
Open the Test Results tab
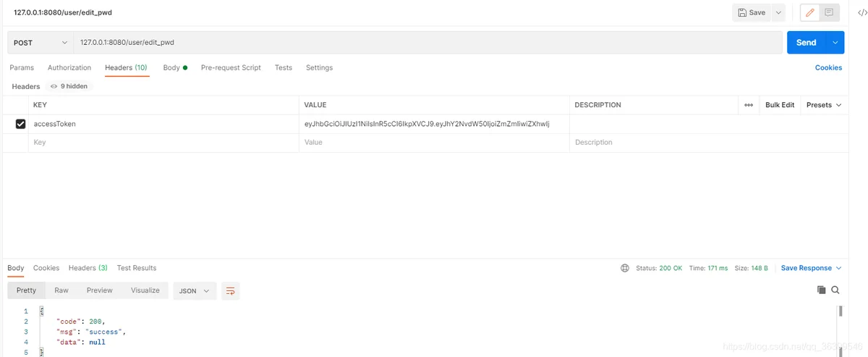pyautogui.click(x=137, y=268)
